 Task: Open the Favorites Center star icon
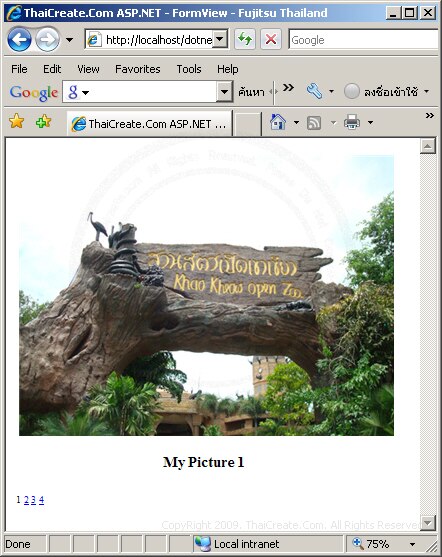tap(16, 121)
